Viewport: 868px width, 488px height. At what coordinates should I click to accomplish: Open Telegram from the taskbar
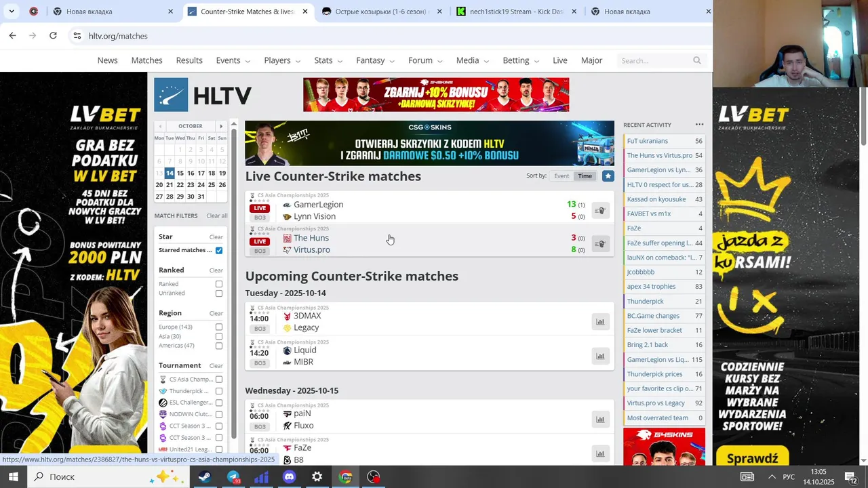(233, 477)
